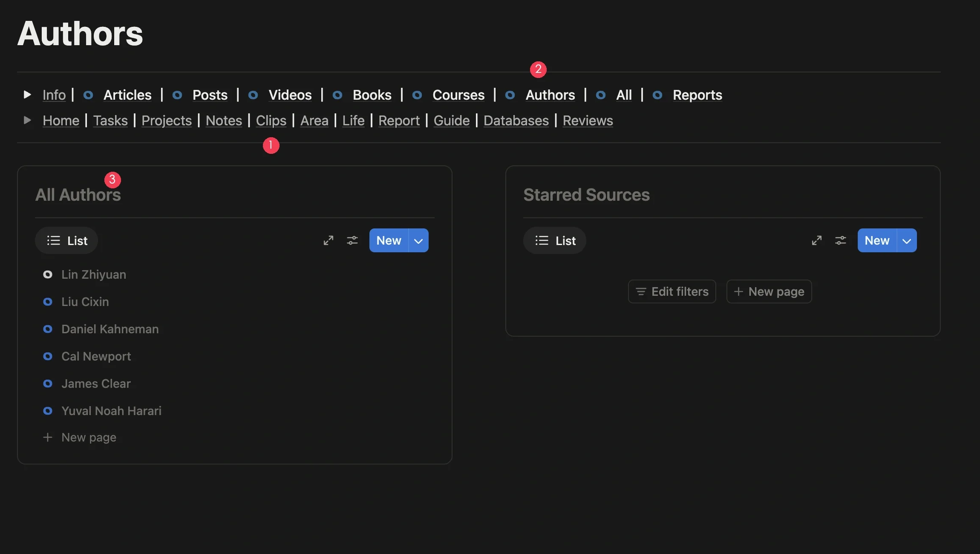Click the circle icon beside James Clear
The width and height of the screenshot is (980, 554).
pyautogui.click(x=48, y=384)
